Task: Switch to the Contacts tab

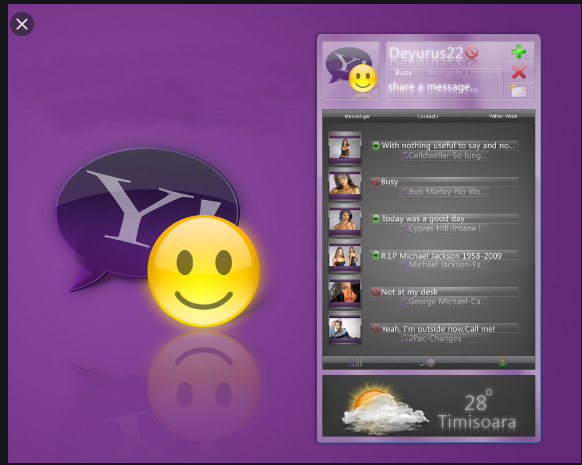Action: (427, 117)
